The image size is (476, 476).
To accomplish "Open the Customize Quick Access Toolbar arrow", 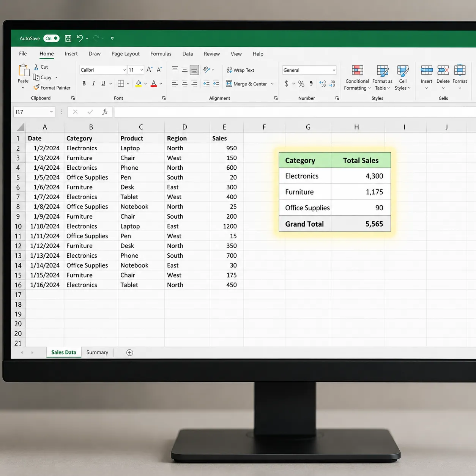I will point(112,38).
